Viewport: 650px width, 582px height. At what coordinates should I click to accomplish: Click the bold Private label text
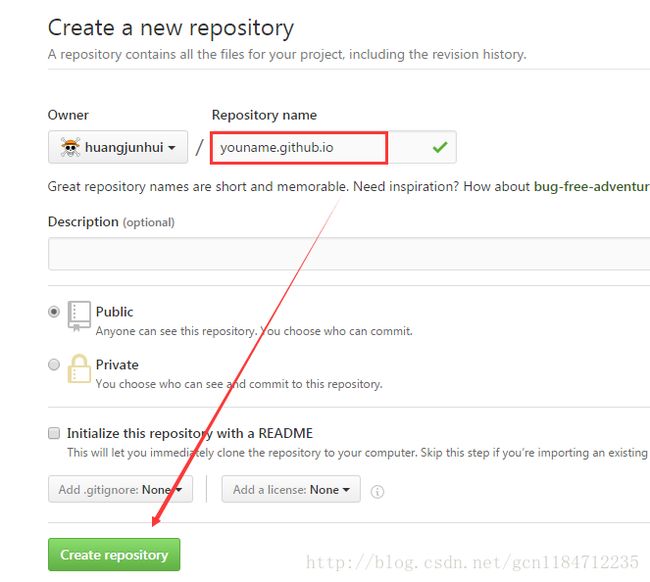click(x=117, y=365)
